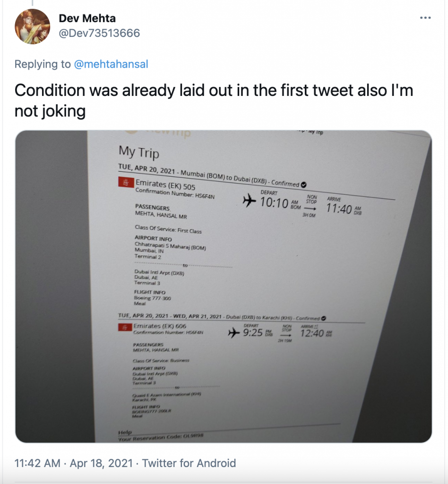Click the Emirates logo beside EK 505
Viewport: 448px width, 484px height.
point(125,182)
